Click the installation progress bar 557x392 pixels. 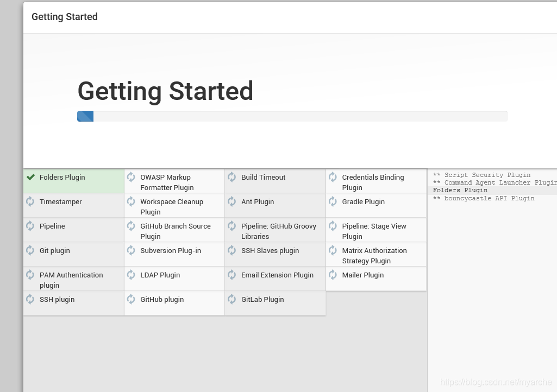click(292, 116)
